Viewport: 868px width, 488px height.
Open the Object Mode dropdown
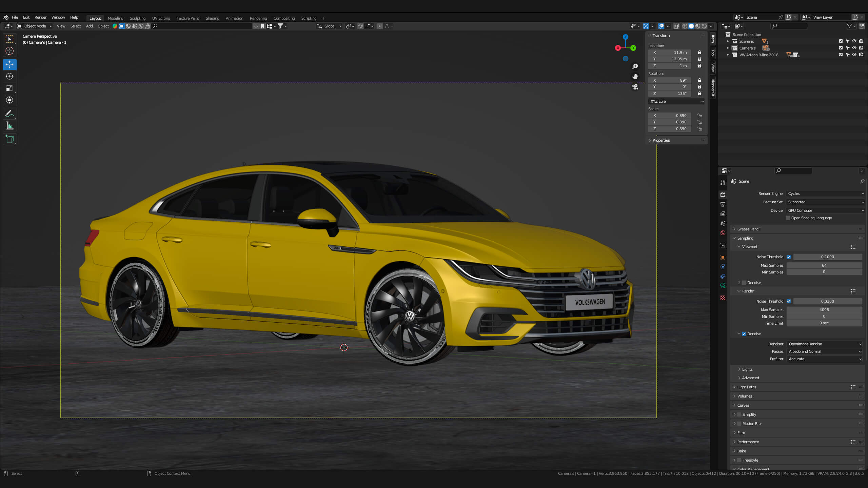pyautogui.click(x=35, y=26)
